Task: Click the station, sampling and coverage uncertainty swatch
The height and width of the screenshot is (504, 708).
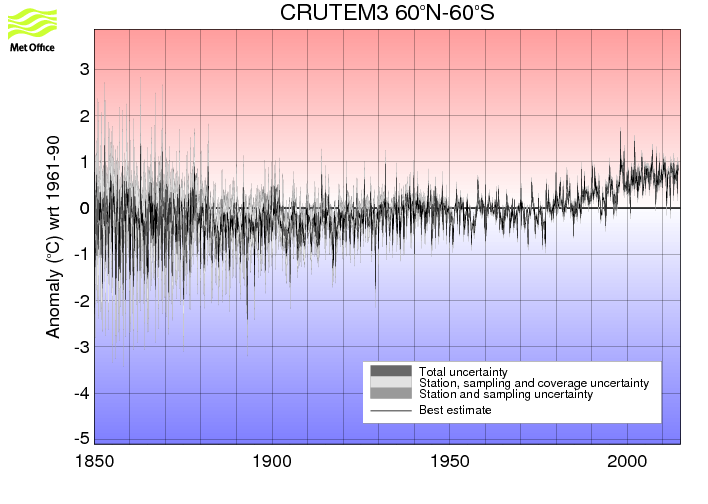Action: coord(391,382)
